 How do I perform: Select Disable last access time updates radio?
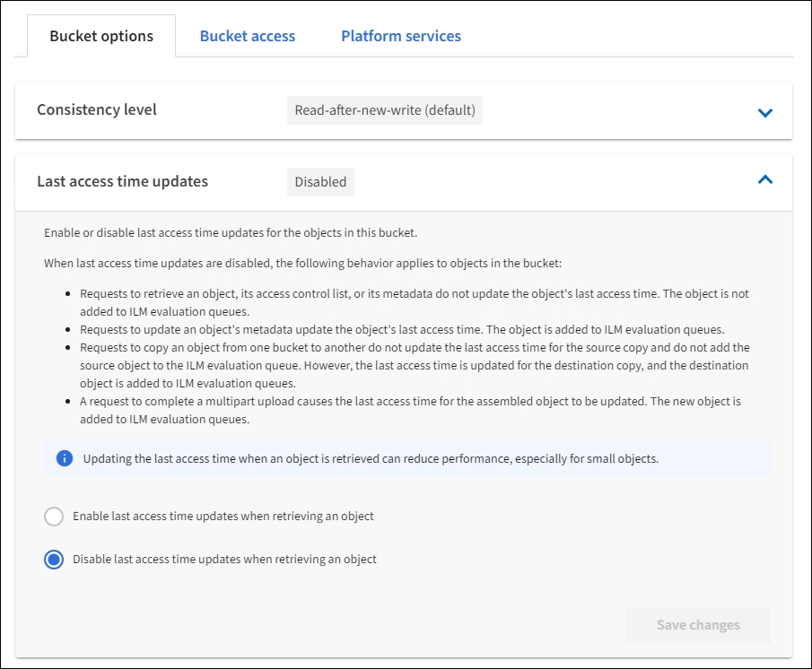point(54,560)
